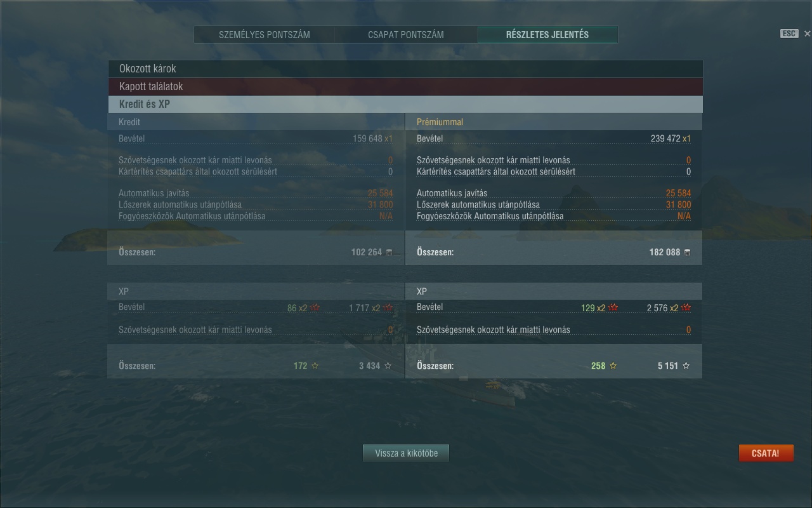Image resolution: width=812 pixels, height=508 pixels.
Task: Start a new battle with CSATA!
Action: pyautogui.click(x=766, y=453)
